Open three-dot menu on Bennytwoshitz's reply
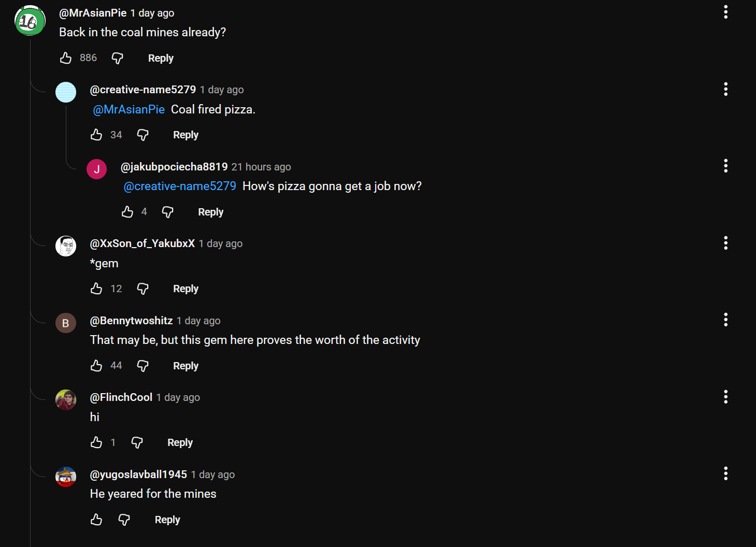756x547 pixels. [725, 320]
